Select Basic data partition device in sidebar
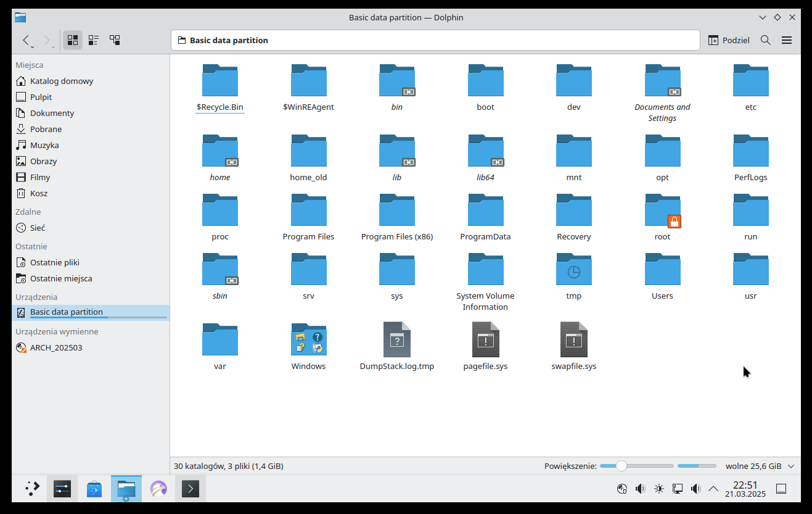The image size is (812, 514). pyautogui.click(x=90, y=312)
